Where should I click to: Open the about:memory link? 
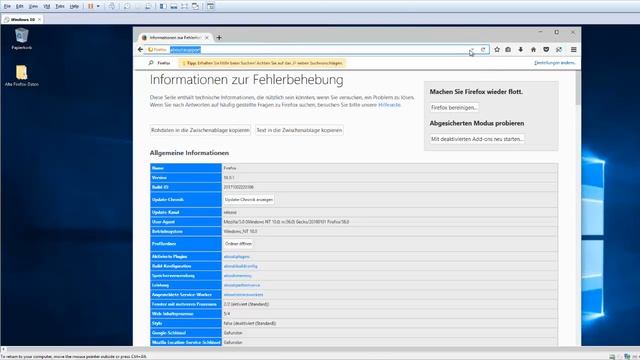pos(237,276)
